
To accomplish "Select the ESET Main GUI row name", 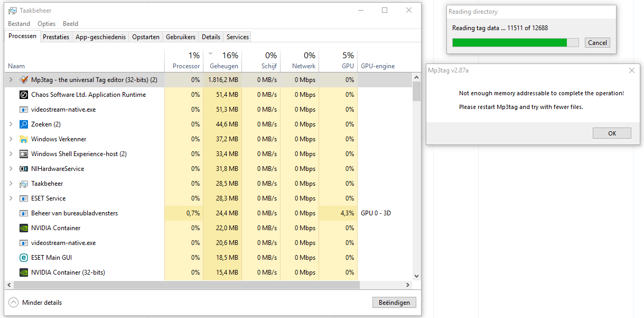I will click(x=51, y=258).
